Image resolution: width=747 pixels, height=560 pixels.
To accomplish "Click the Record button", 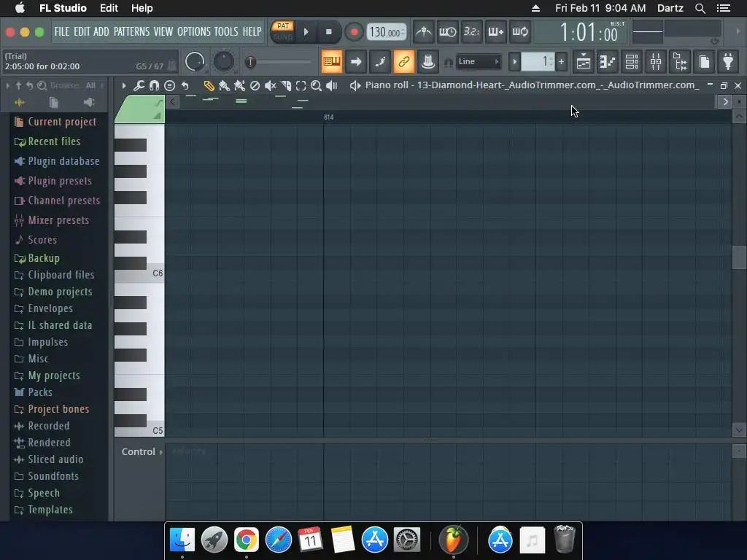I will coord(354,32).
